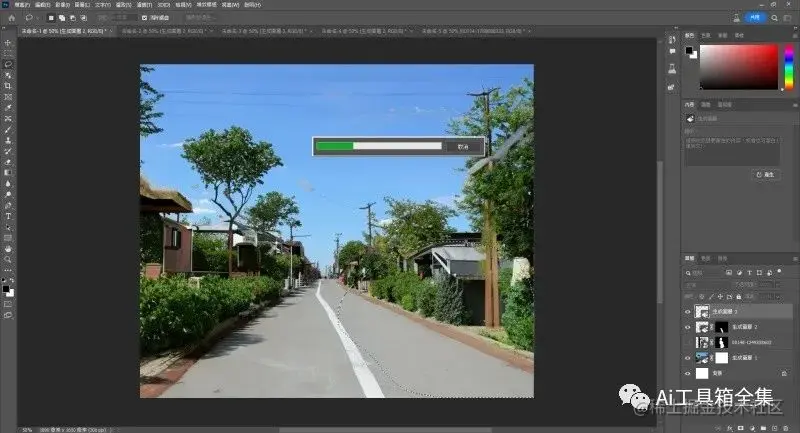Select the Type tool
Screen dimensions: 800x433
[8, 216]
